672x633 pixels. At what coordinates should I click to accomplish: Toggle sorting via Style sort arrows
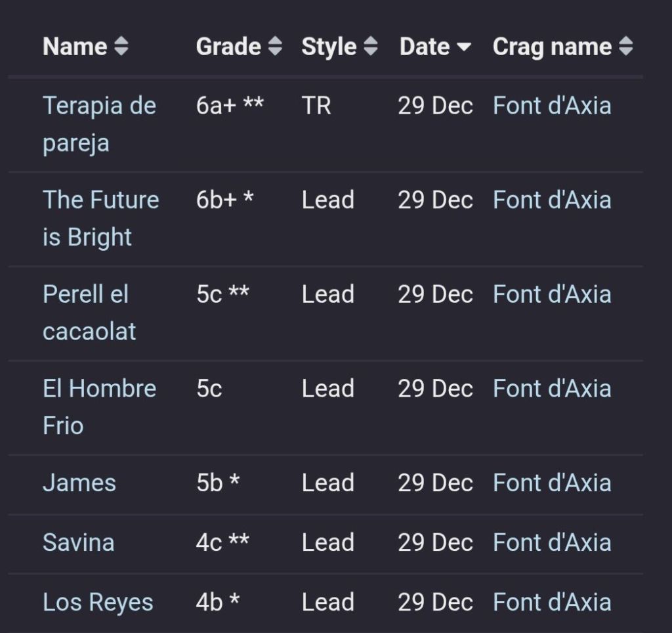[371, 47]
